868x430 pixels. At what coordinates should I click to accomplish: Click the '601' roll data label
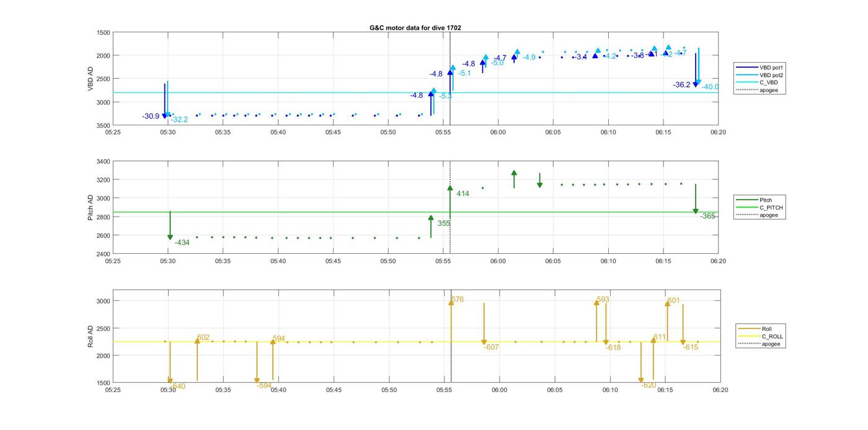pyautogui.click(x=673, y=301)
